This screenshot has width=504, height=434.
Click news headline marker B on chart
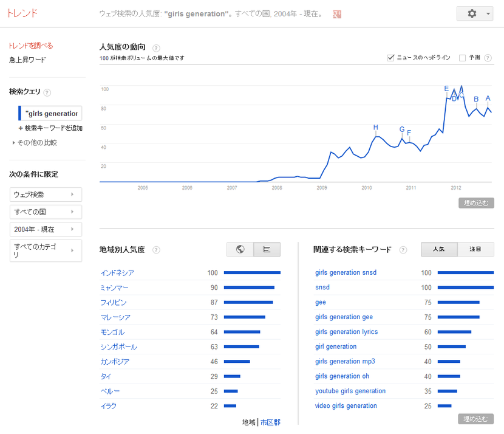pos(476,100)
